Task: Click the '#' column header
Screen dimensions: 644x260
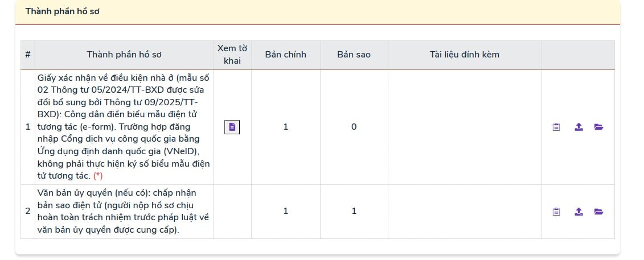Action: coord(27,55)
